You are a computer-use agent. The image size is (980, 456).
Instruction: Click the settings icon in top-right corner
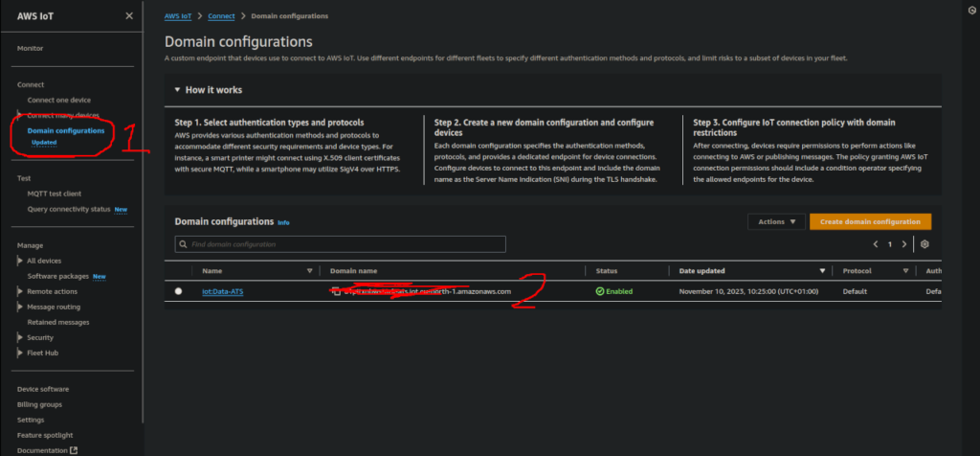click(x=970, y=11)
